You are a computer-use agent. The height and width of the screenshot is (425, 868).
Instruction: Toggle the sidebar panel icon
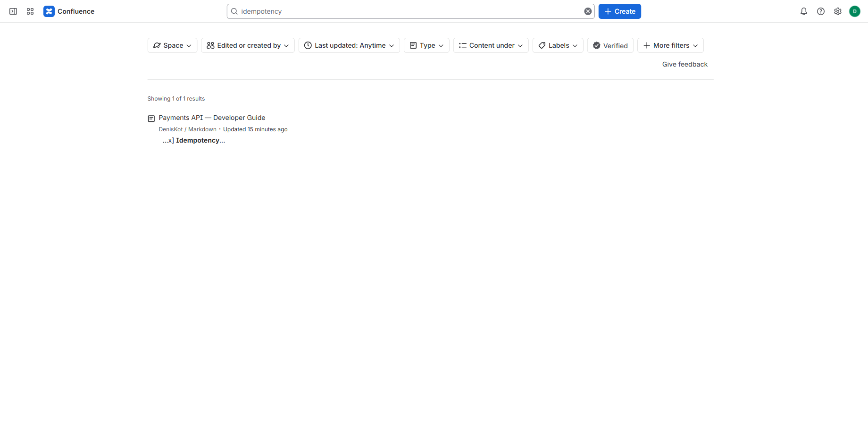tap(13, 11)
